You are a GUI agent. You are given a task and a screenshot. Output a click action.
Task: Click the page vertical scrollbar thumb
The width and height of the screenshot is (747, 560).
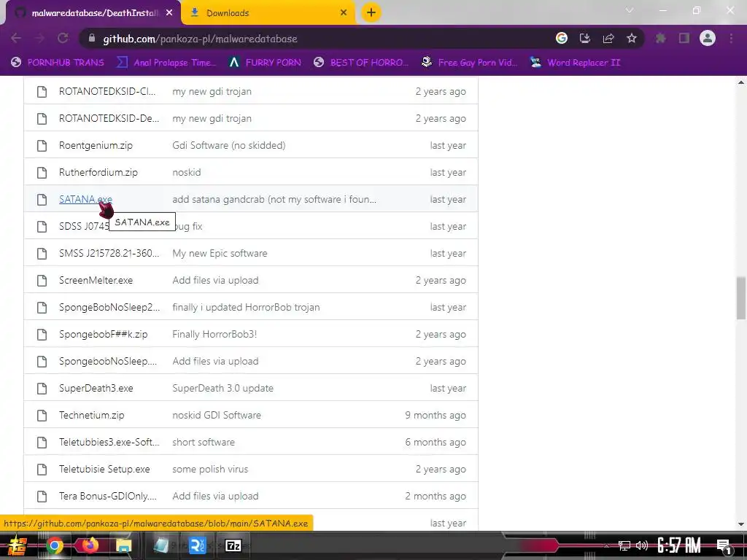point(741,297)
